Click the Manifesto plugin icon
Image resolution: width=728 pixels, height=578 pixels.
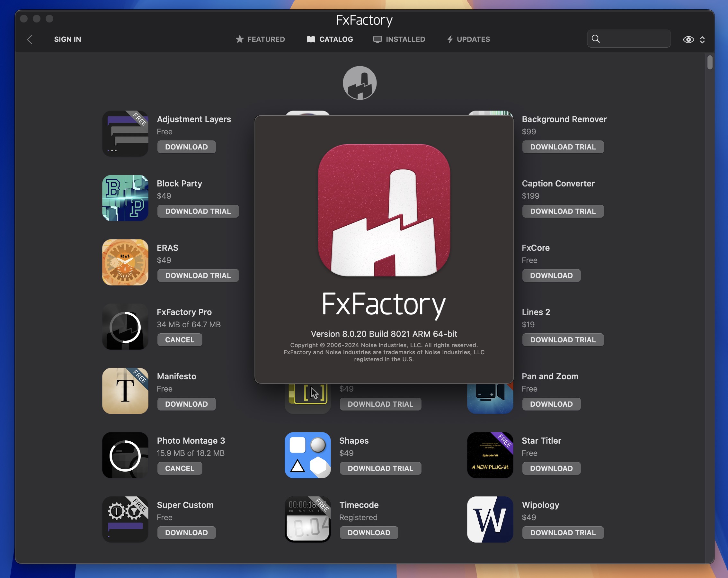pos(125,391)
